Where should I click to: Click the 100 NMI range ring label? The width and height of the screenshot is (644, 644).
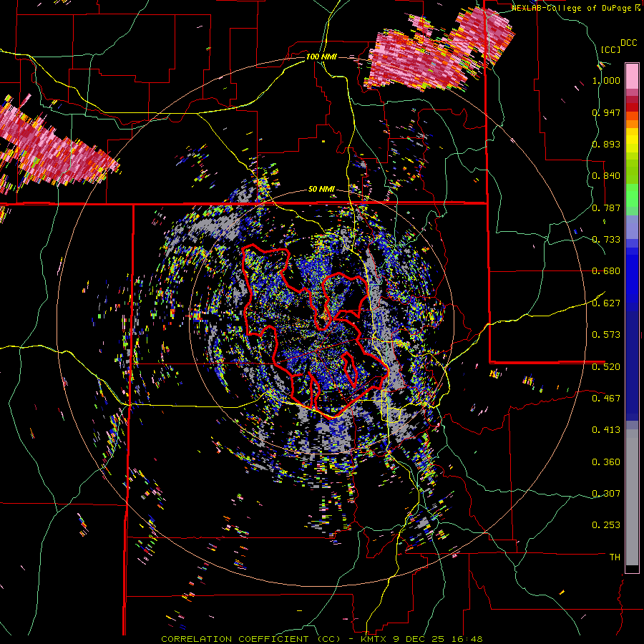coord(321,57)
